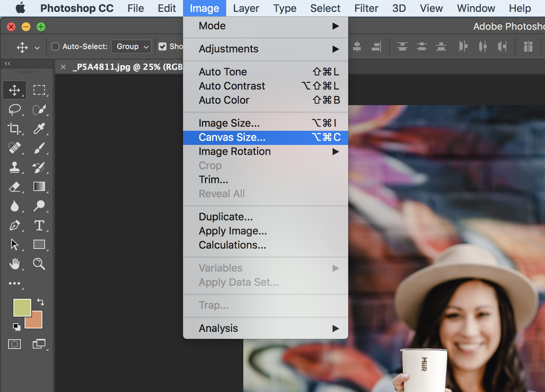Select Calculations menu item

tap(266, 245)
